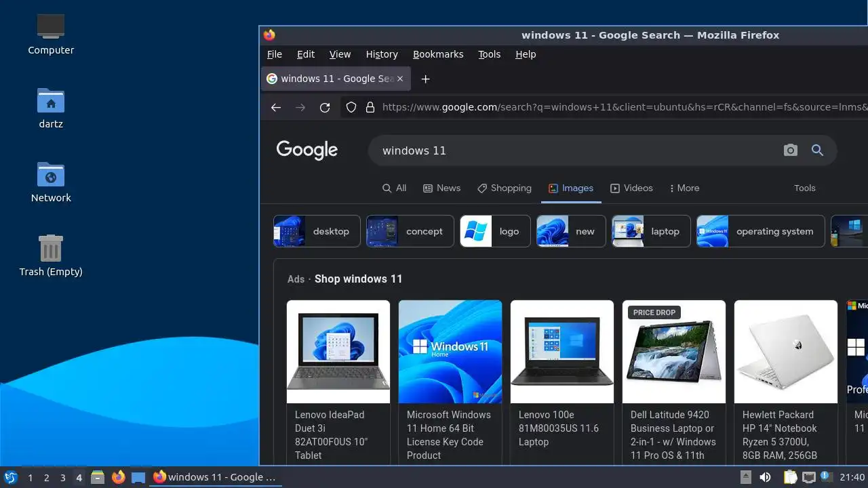
Task: Open the Network desktop icon
Action: [51, 182]
